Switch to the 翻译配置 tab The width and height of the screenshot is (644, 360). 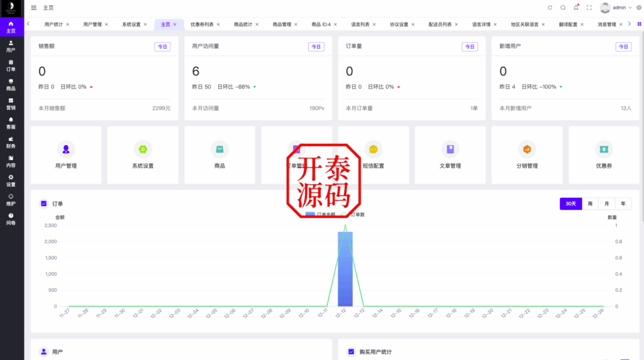coord(568,25)
